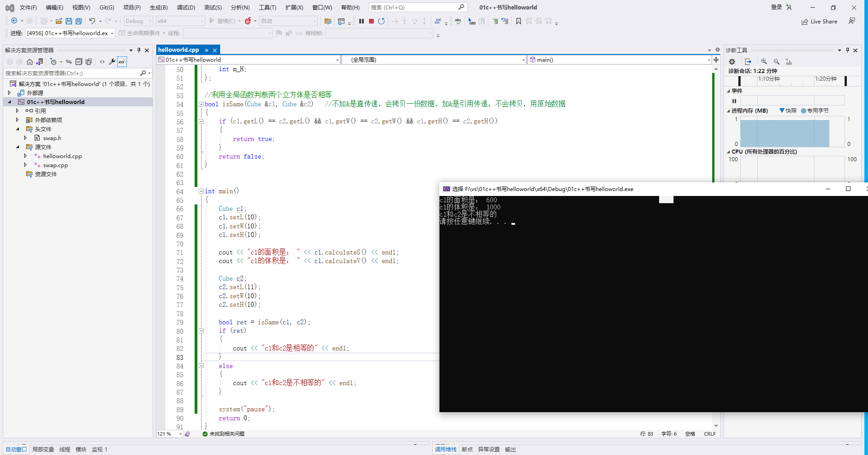Select the helloworld.cpp editor tab
Image resolution: width=868 pixels, height=455 pixels.
179,50
